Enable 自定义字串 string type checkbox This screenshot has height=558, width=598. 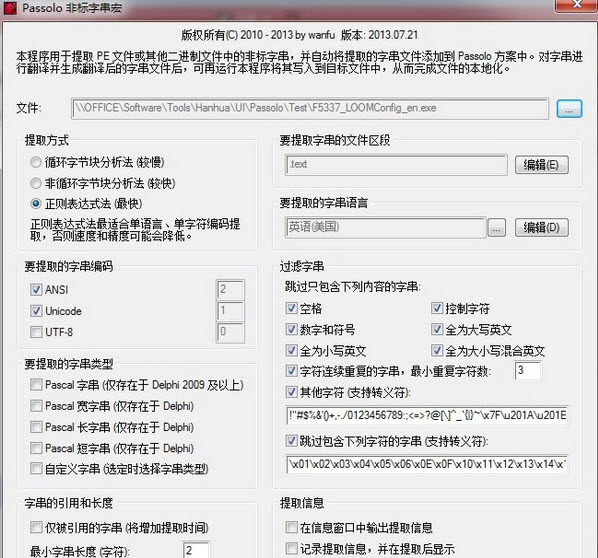pos(36,468)
